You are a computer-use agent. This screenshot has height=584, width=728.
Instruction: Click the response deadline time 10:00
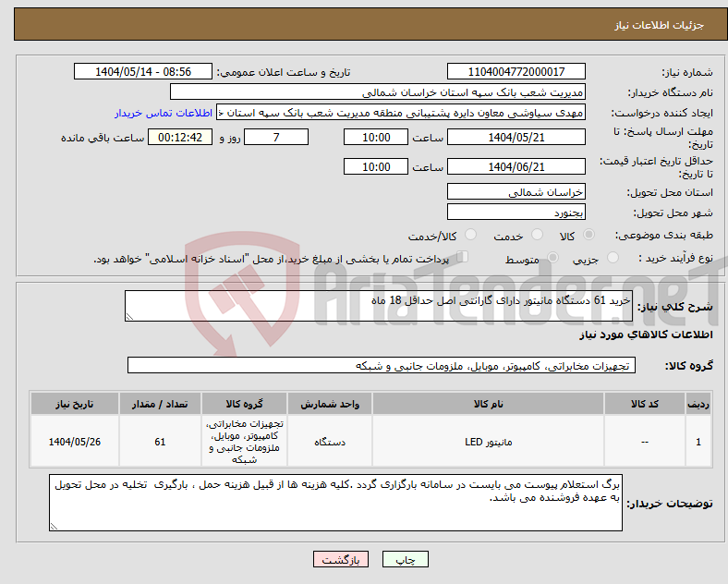(x=376, y=137)
